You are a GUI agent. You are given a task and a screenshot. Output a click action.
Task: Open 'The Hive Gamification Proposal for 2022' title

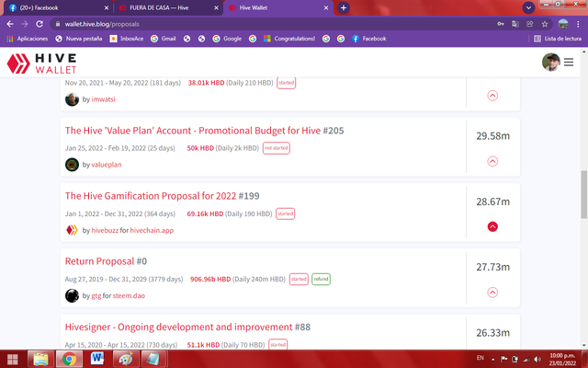tap(151, 196)
